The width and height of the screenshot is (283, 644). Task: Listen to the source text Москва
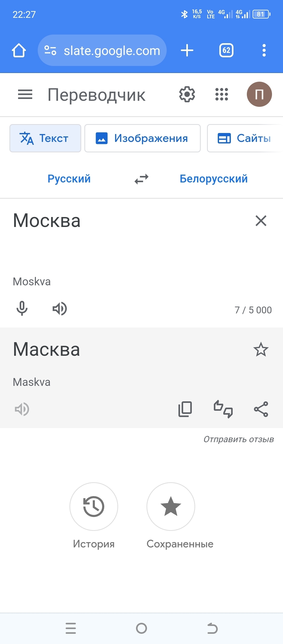(60, 308)
